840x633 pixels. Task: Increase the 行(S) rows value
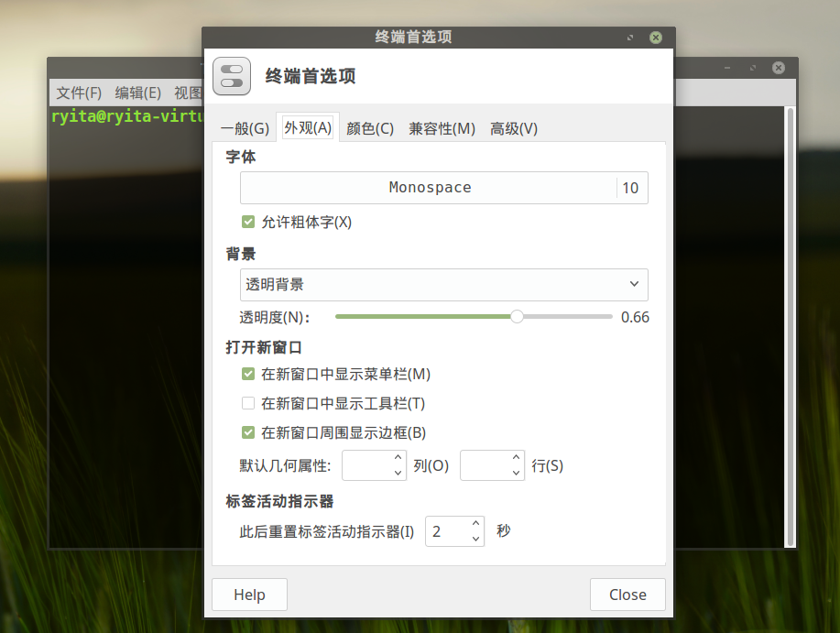coord(517,458)
